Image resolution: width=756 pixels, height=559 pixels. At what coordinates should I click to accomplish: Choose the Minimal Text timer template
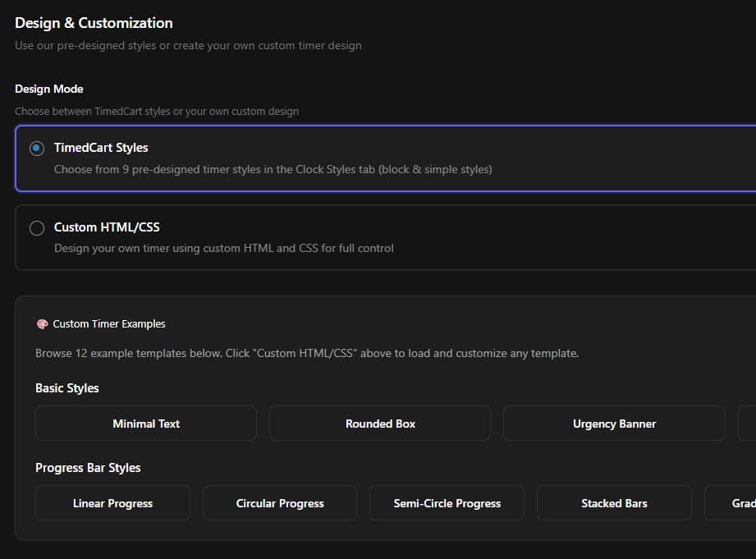pyautogui.click(x=145, y=423)
